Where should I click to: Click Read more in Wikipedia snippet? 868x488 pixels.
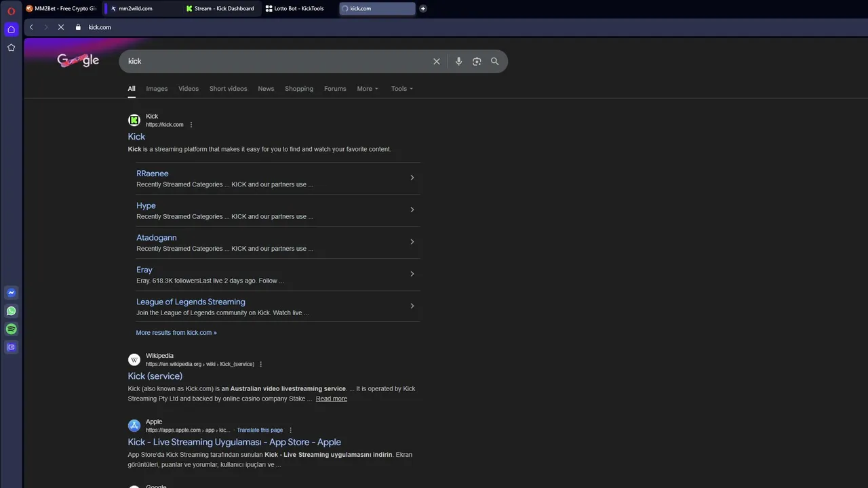(x=332, y=399)
